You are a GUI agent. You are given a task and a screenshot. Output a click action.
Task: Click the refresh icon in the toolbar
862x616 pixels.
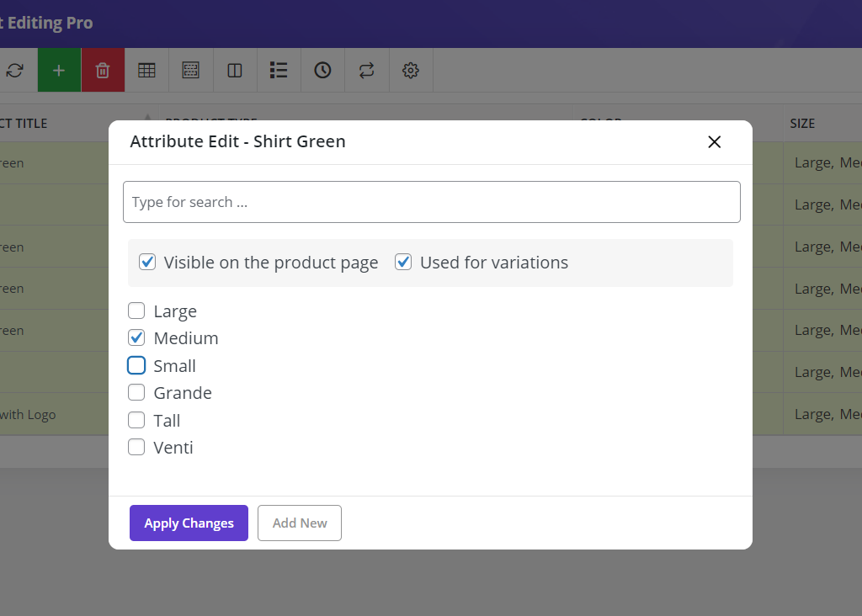coord(15,71)
